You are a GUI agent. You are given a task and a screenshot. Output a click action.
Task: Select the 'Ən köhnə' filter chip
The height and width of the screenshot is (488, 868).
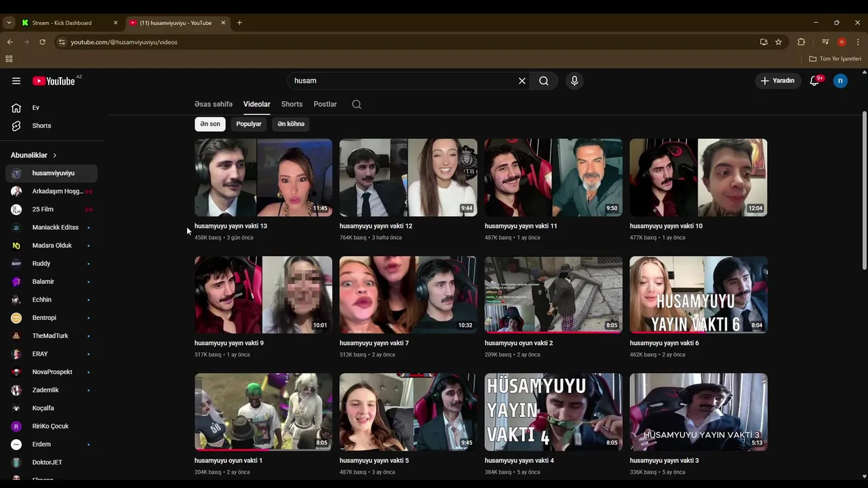(291, 124)
